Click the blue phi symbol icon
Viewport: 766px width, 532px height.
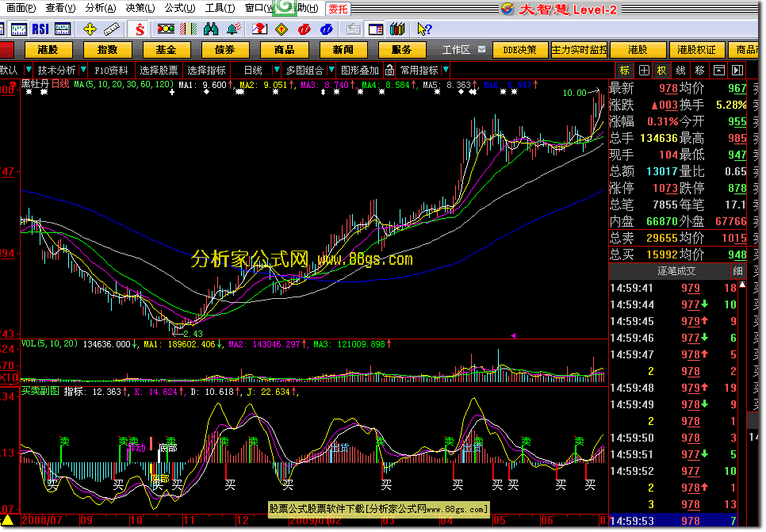327,29
